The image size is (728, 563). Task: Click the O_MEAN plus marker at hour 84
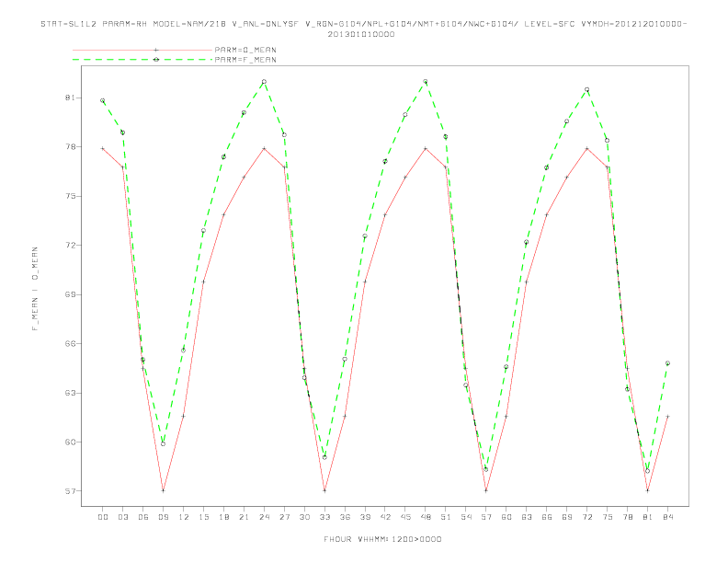click(667, 416)
